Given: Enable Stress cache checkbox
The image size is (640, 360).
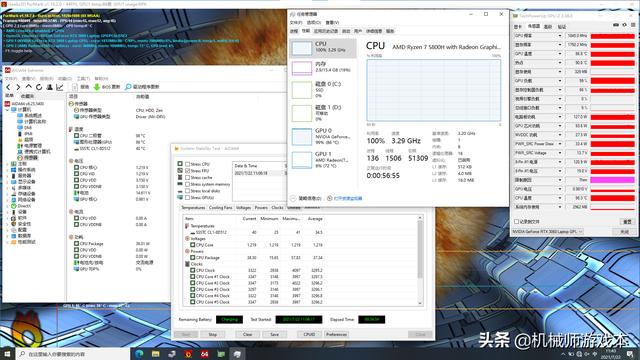Looking at the screenshot, I should pos(188,178).
